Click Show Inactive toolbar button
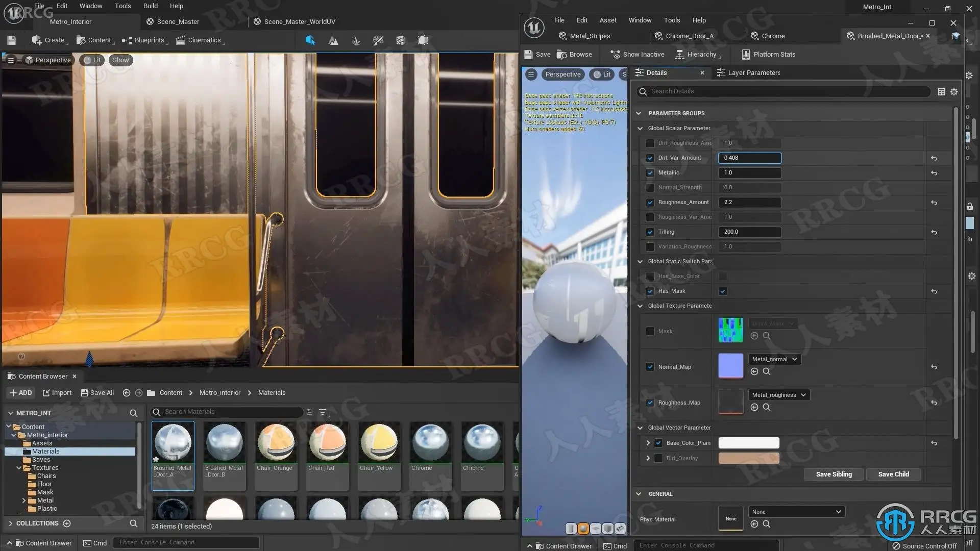This screenshot has height=551, width=980. click(638, 55)
